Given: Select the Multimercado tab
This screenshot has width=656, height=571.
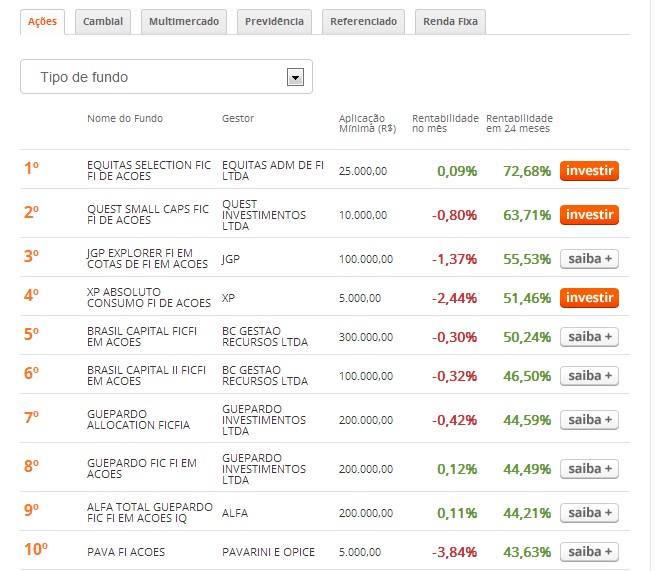Looking at the screenshot, I should click(x=184, y=22).
